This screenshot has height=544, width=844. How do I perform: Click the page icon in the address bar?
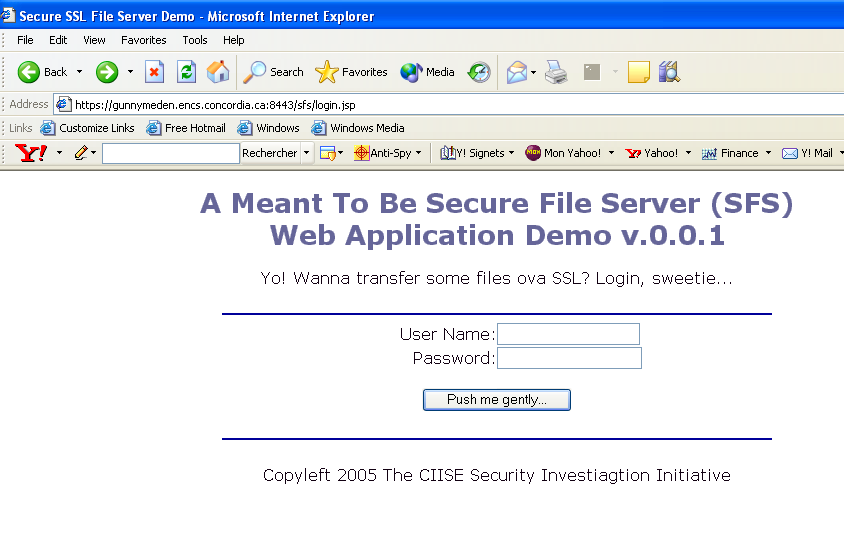pyautogui.click(x=64, y=104)
